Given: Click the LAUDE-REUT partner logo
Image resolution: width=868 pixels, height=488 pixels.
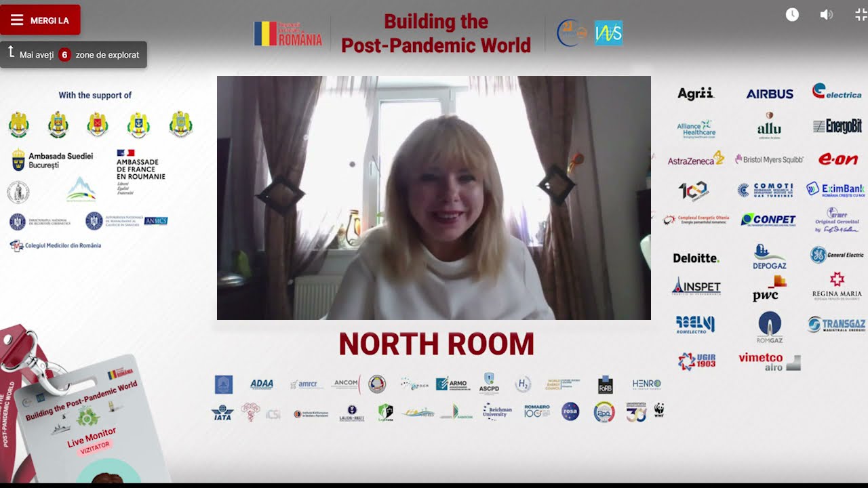Looking at the screenshot, I should pos(351,412).
